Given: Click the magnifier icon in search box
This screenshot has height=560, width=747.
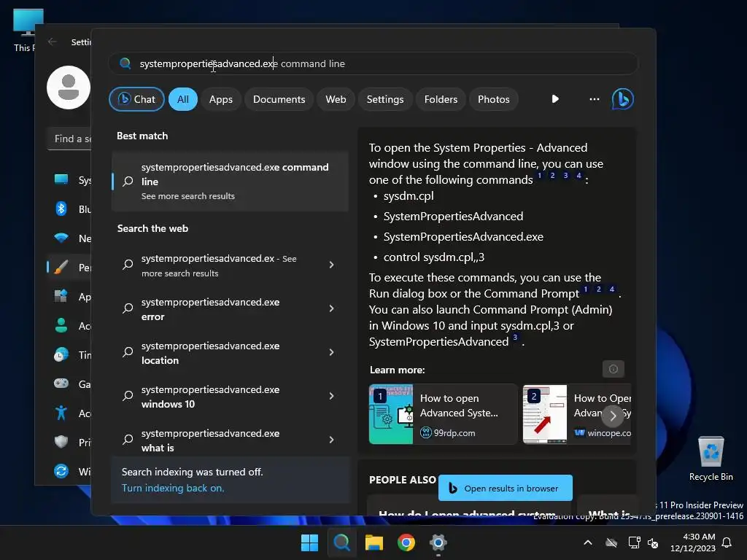Looking at the screenshot, I should point(125,63).
